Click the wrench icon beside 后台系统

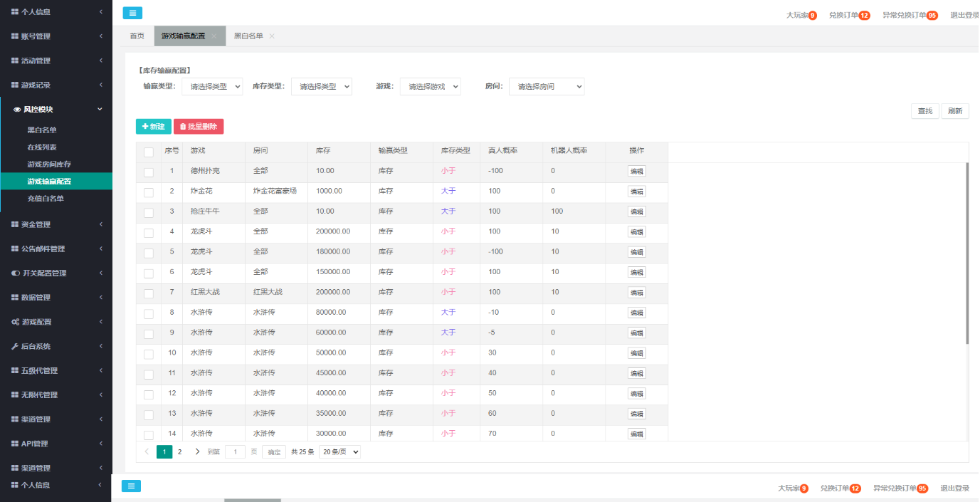click(x=14, y=346)
